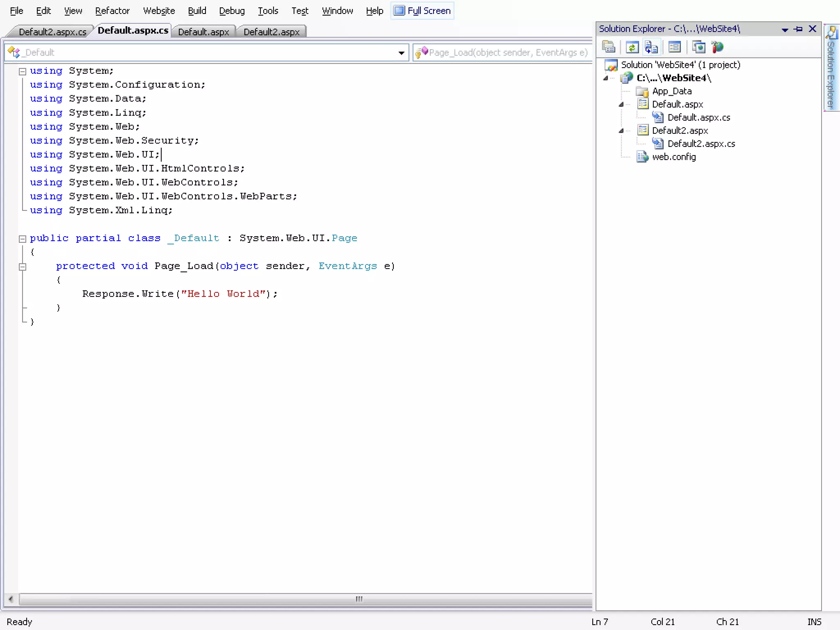
Task: Click the vertical Solution Explorer side tab
Action: coord(831,68)
